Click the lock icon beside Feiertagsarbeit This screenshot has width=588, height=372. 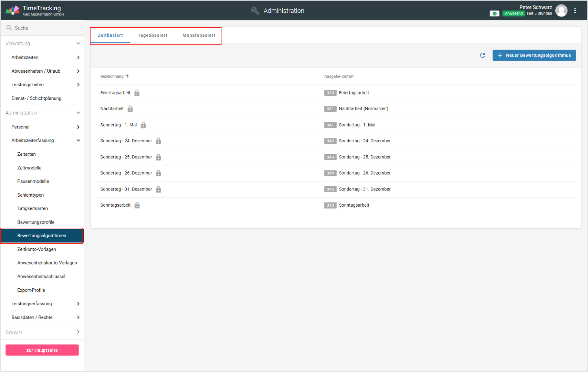[137, 93]
